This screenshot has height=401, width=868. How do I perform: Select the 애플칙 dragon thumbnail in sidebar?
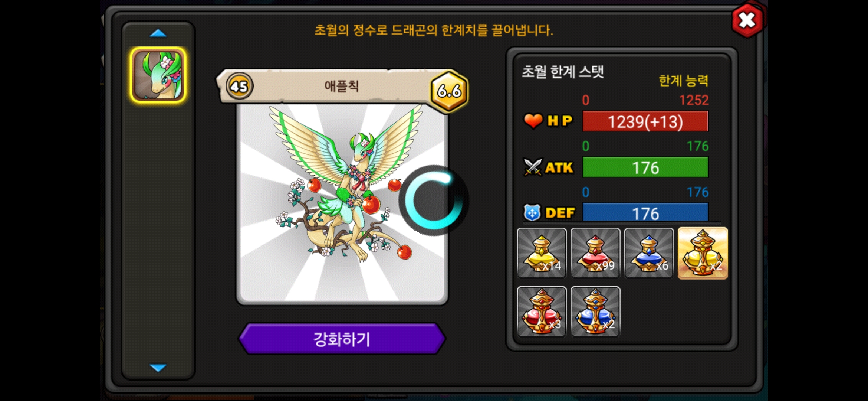point(158,75)
